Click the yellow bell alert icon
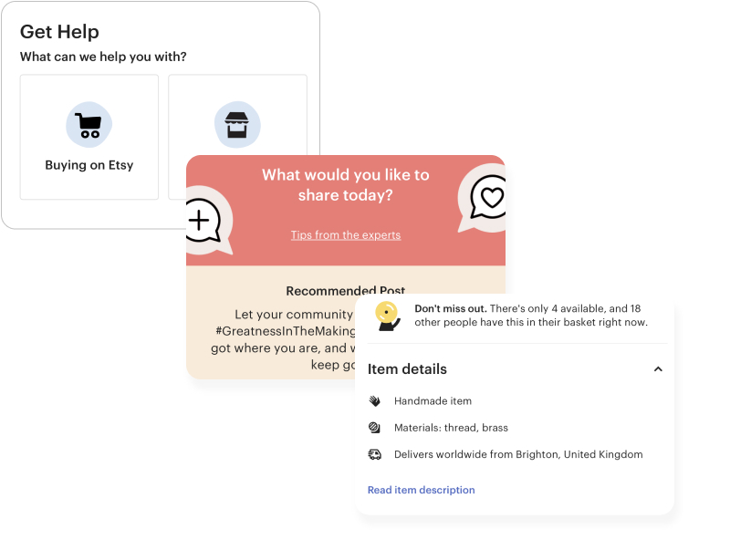The height and width of the screenshot is (560, 730). 389,316
